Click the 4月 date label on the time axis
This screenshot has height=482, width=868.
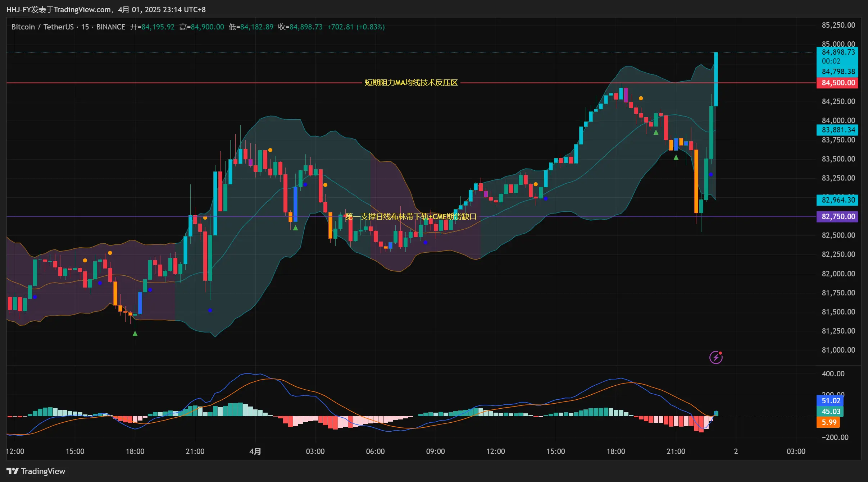point(255,451)
